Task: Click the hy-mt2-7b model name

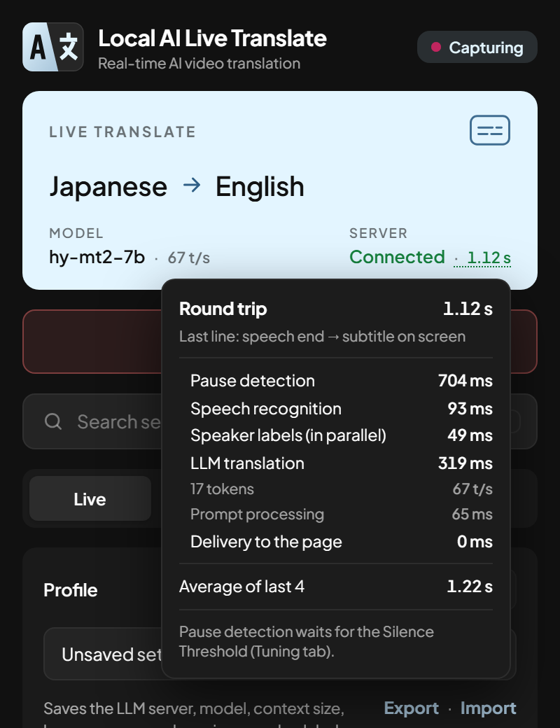Action: [x=97, y=257]
